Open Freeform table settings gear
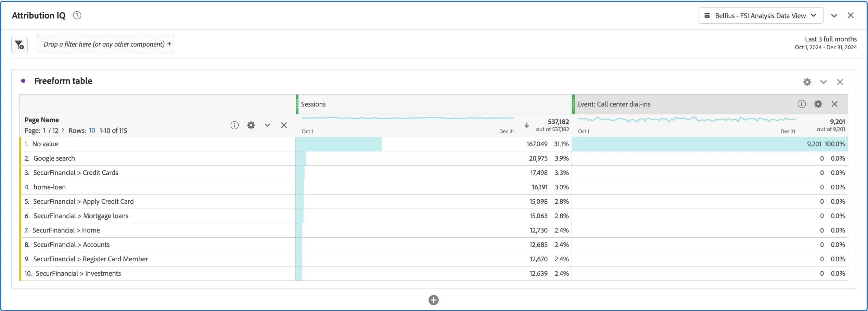 807,82
